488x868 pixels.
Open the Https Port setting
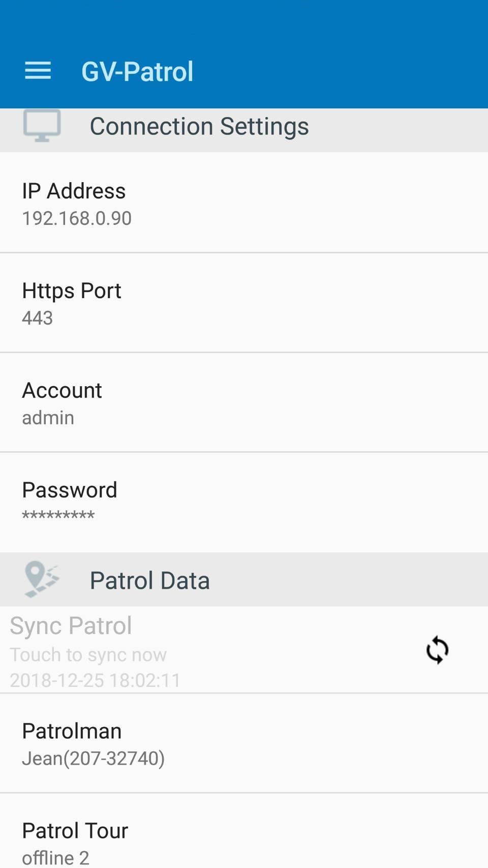pos(72,291)
